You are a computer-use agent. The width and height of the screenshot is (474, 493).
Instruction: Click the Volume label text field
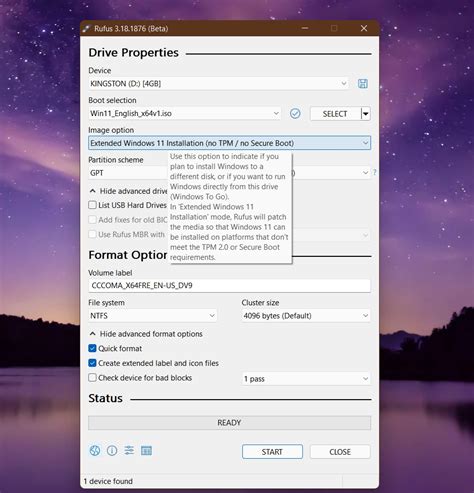[x=229, y=286]
